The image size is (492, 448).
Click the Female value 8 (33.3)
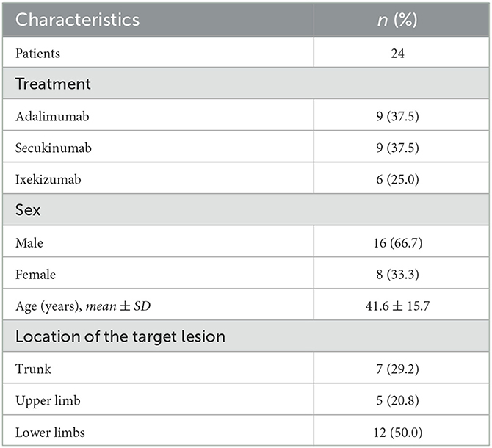tap(397, 275)
